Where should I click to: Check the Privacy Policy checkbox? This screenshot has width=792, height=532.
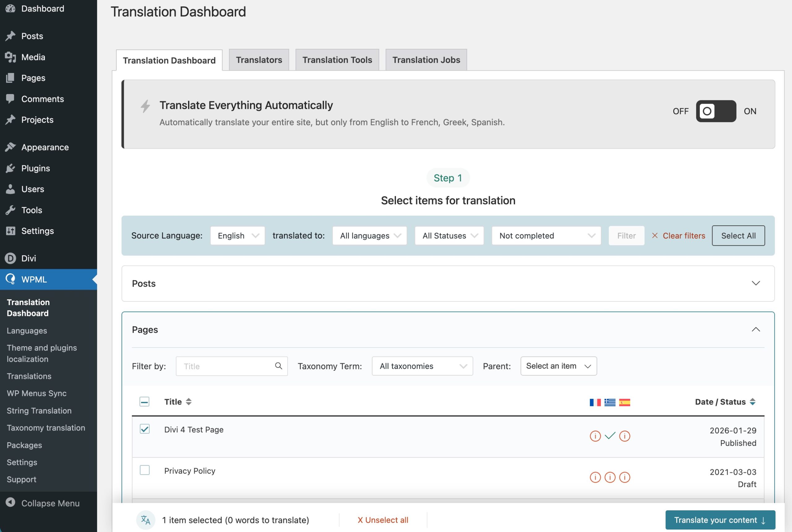coord(144,470)
